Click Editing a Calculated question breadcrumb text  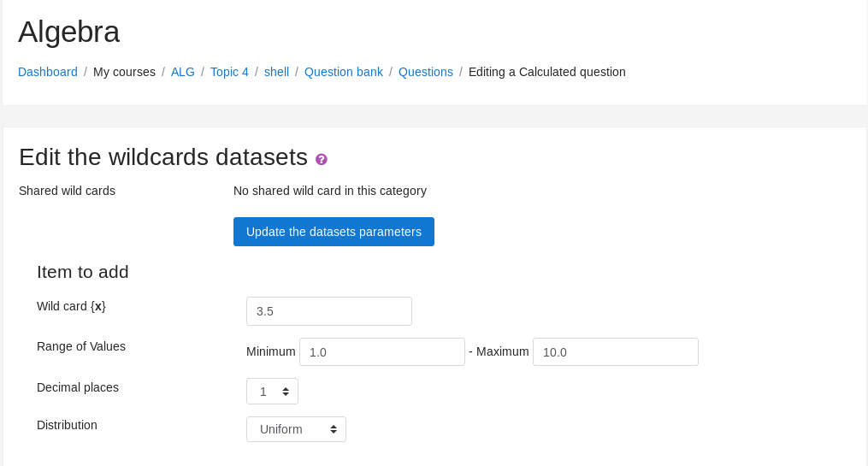click(547, 72)
